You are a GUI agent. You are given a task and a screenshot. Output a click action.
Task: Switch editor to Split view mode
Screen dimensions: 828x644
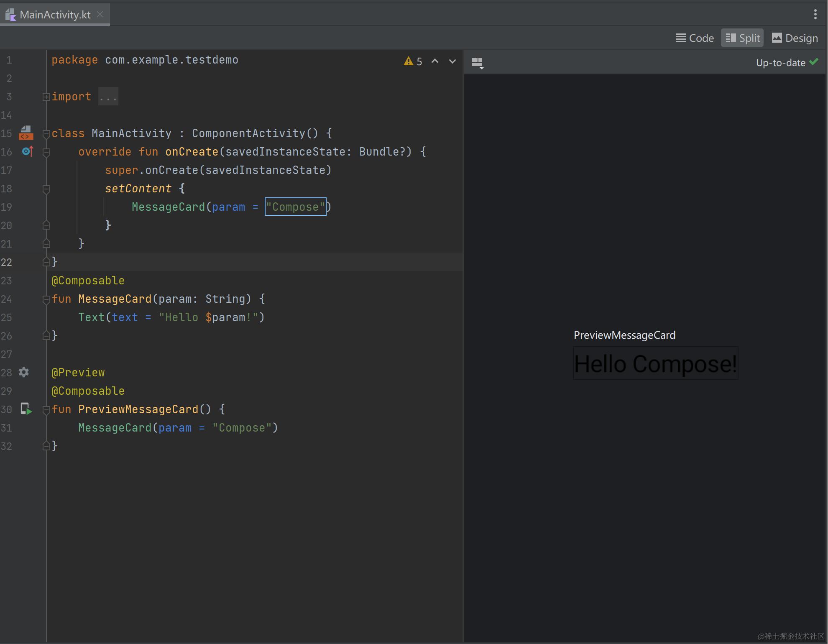point(742,38)
